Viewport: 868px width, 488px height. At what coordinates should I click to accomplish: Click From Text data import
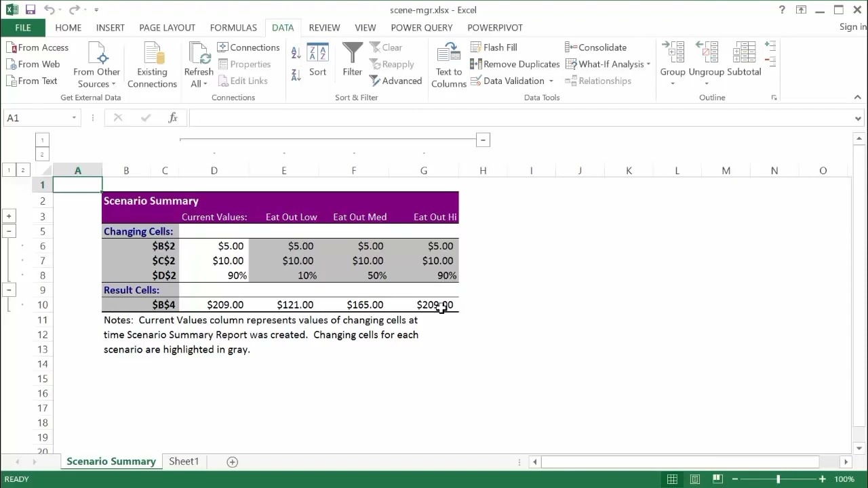[x=33, y=81]
